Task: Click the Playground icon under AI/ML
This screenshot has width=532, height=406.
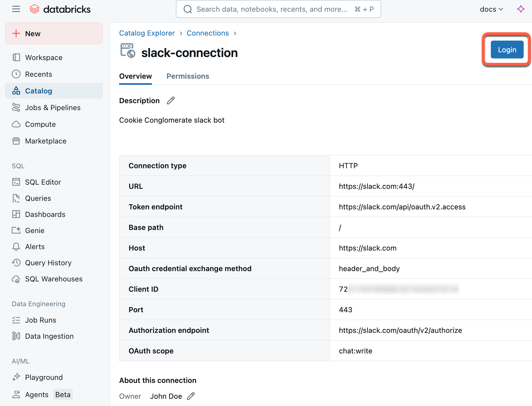Action: tap(16, 377)
